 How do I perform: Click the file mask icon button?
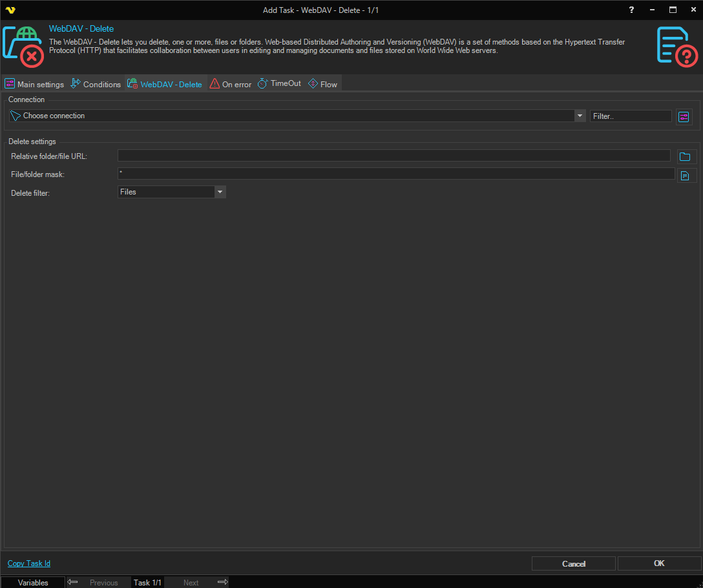tap(686, 175)
